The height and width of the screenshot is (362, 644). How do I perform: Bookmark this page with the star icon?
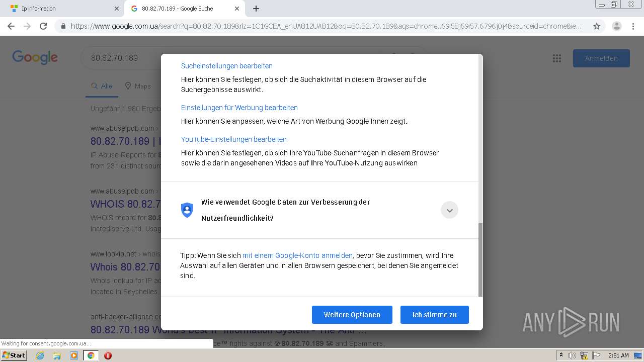pyautogui.click(x=597, y=26)
